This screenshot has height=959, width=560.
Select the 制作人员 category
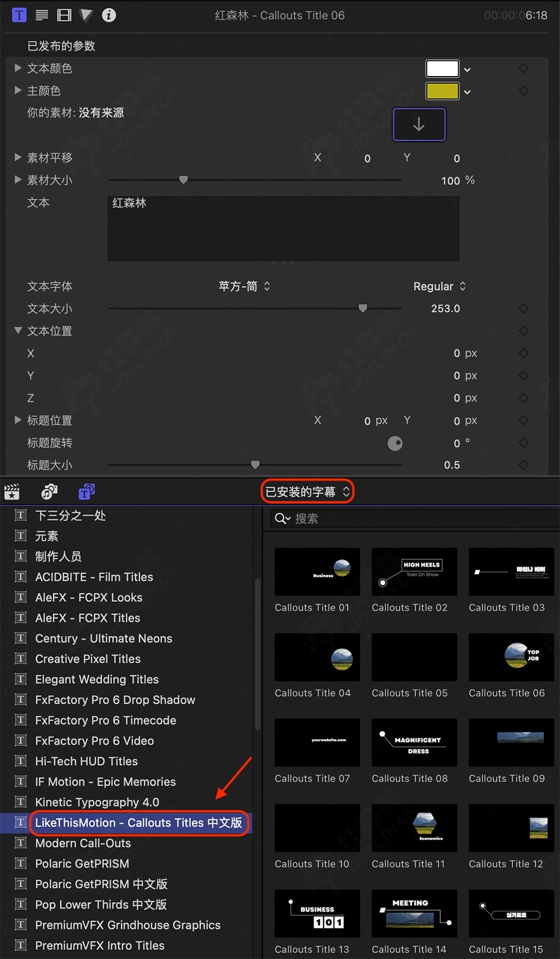point(59,556)
